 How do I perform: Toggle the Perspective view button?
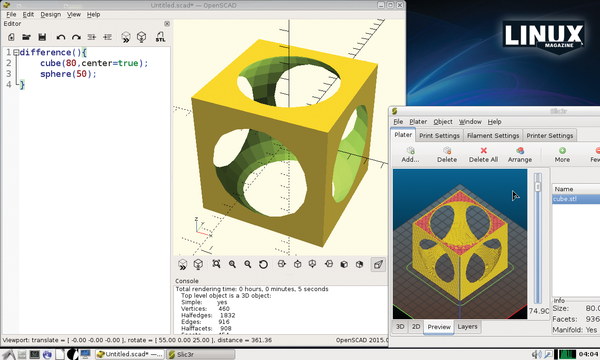[x=378, y=264]
